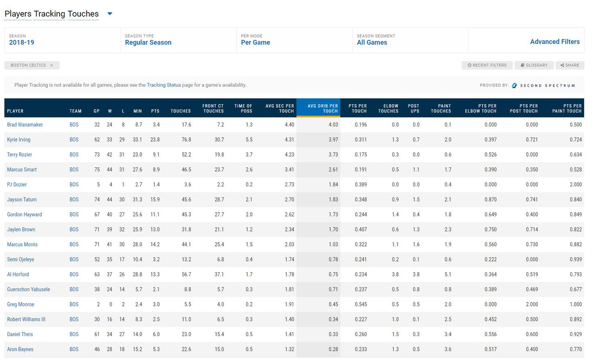Sort by TIME OF POSS header
The image size is (594, 364).
(243, 109)
